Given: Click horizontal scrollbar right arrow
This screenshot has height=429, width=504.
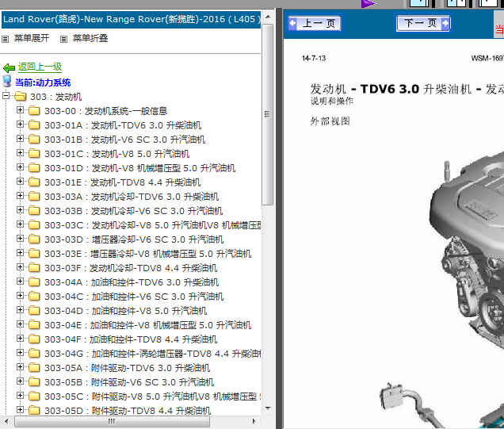Looking at the screenshot, I should tap(254, 421).
